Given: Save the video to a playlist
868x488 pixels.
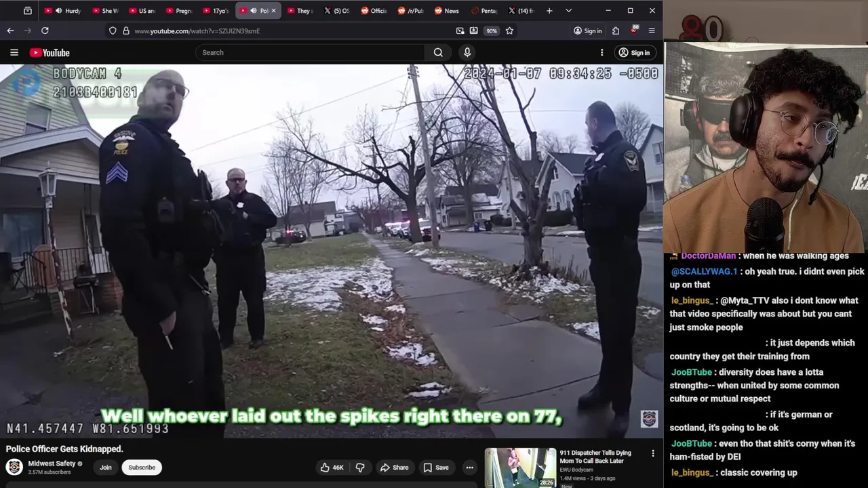Looking at the screenshot, I should [x=436, y=467].
